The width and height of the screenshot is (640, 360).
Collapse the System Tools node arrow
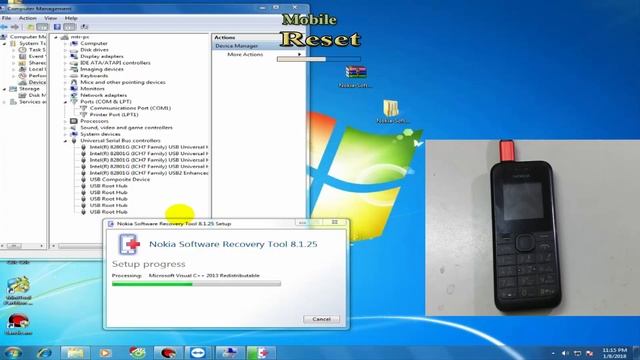[x=5, y=43]
